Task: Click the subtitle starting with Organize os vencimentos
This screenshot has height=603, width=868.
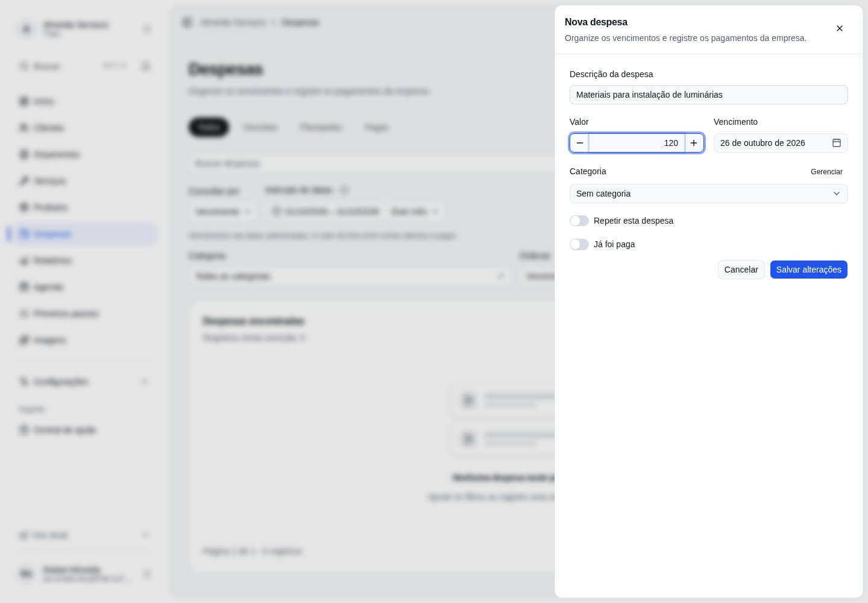Action: tap(685, 38)
